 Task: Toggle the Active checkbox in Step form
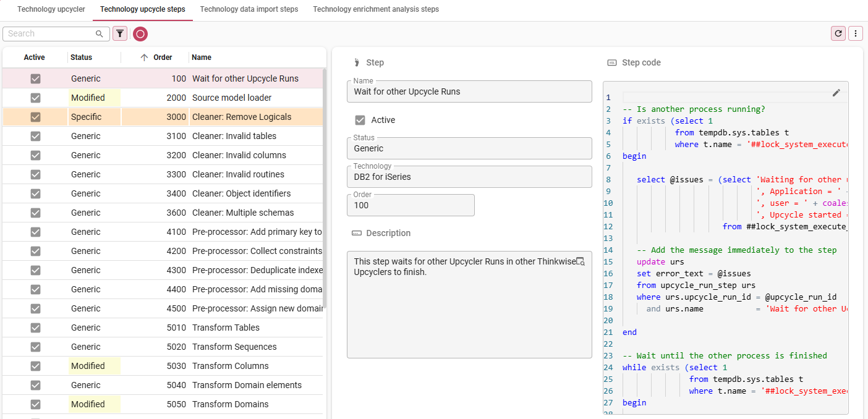(360, 120)
